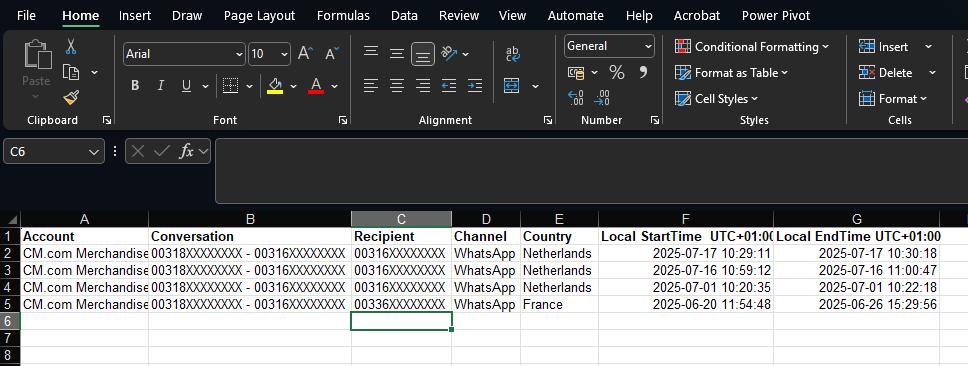This screenshot has width=968, height=366.
Task: Set Top Align vertical alignment
Action: (371, 53)
